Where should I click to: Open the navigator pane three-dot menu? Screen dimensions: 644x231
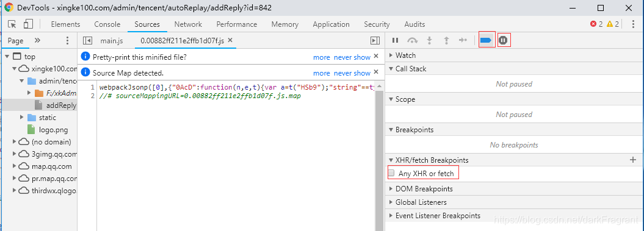68,40
